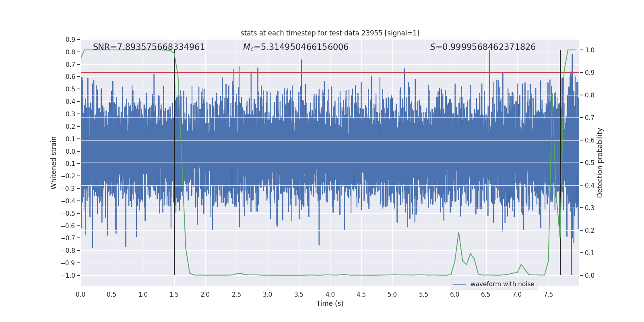Select the SNR=7.893575668334961 annotation
644x322 pixels.
[x=149, y=47]
